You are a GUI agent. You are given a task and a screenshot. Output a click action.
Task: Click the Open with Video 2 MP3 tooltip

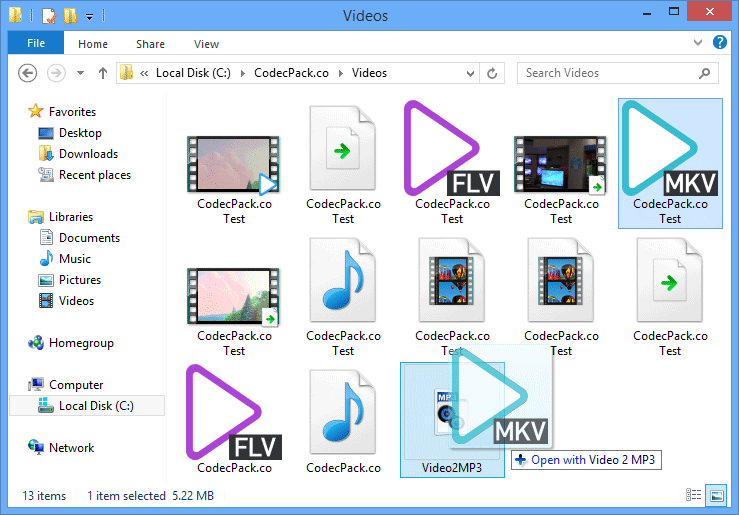pyautogui.click(x=586, y=460)
